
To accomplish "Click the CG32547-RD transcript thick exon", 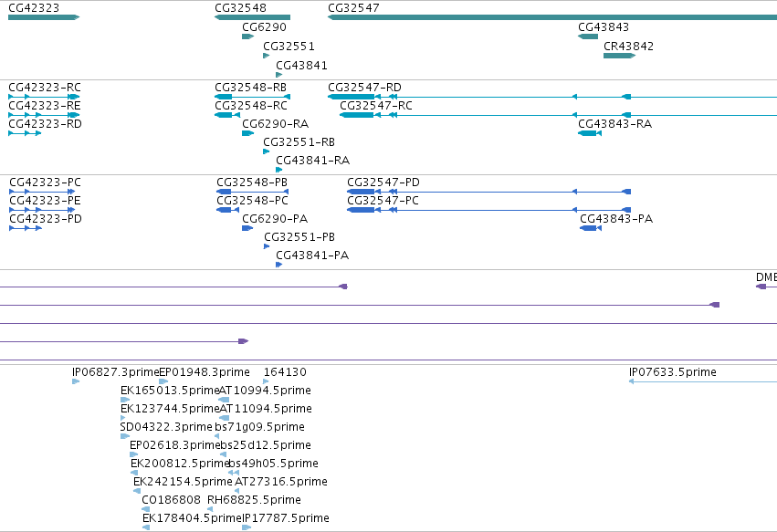I will tap(352, 97).
